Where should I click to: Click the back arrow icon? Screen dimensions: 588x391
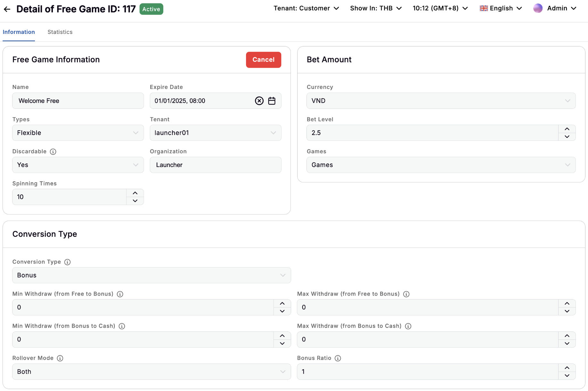[x=7, y=9]
